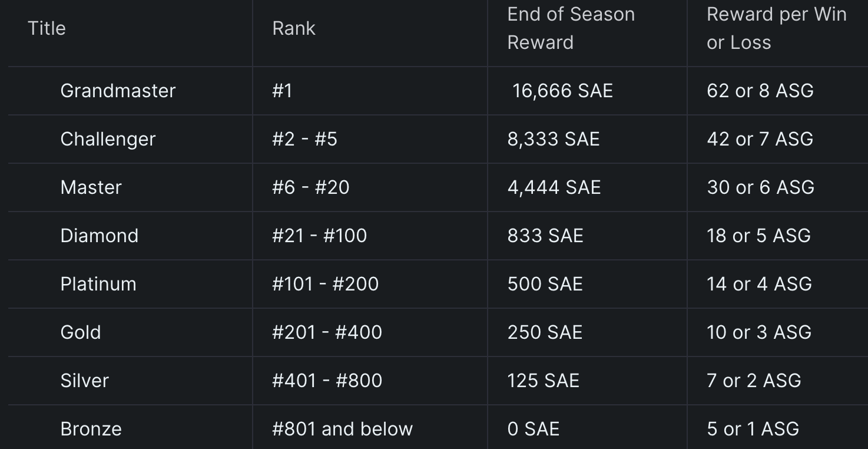Screen dimensions: 868x449
Task: Select the #801 and below rank cell
Action: coord(342,429)
